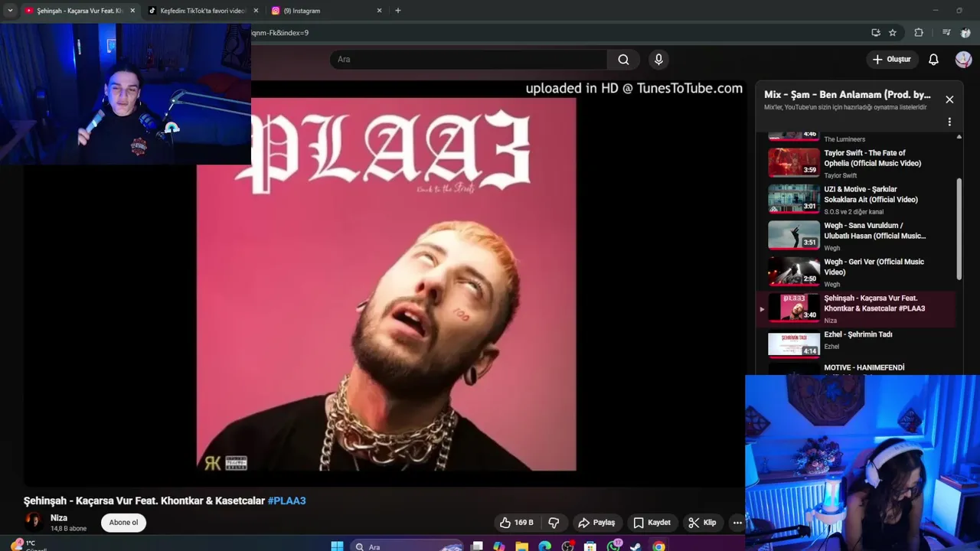
Task: Open OBS Studio from the taskbar
Action: click(x=567, y=546)
